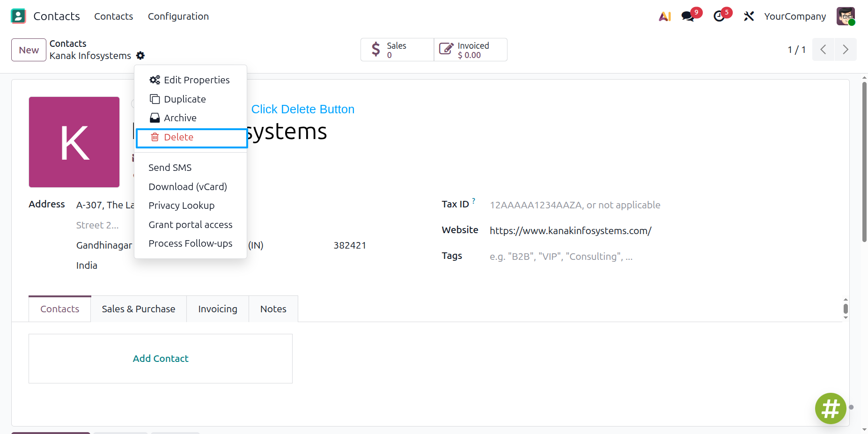This screenshot has width=868, height=434.
Task: Go to the next record arrow
Action: click(x=846, y=50)
